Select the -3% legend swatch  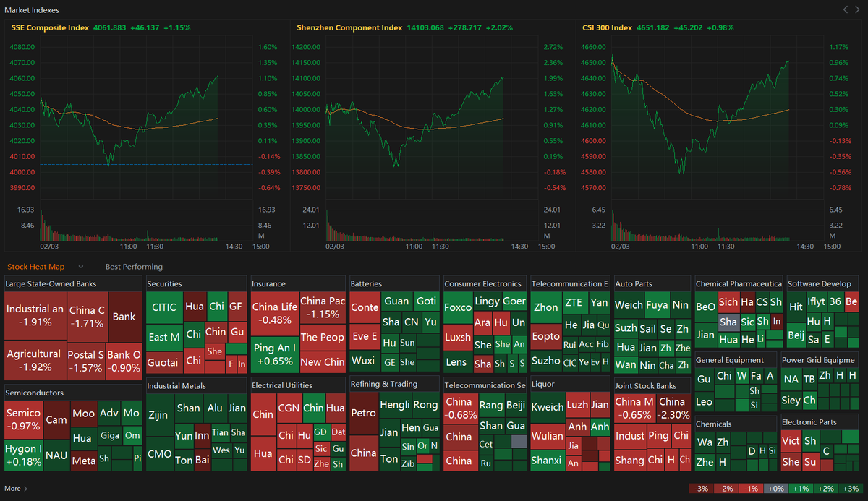[701, 489]
